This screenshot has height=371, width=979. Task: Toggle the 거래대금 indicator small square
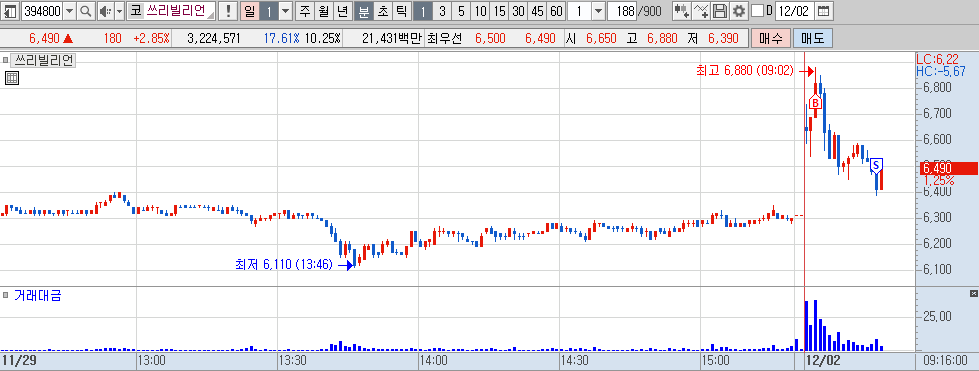[x=6, y=295]
